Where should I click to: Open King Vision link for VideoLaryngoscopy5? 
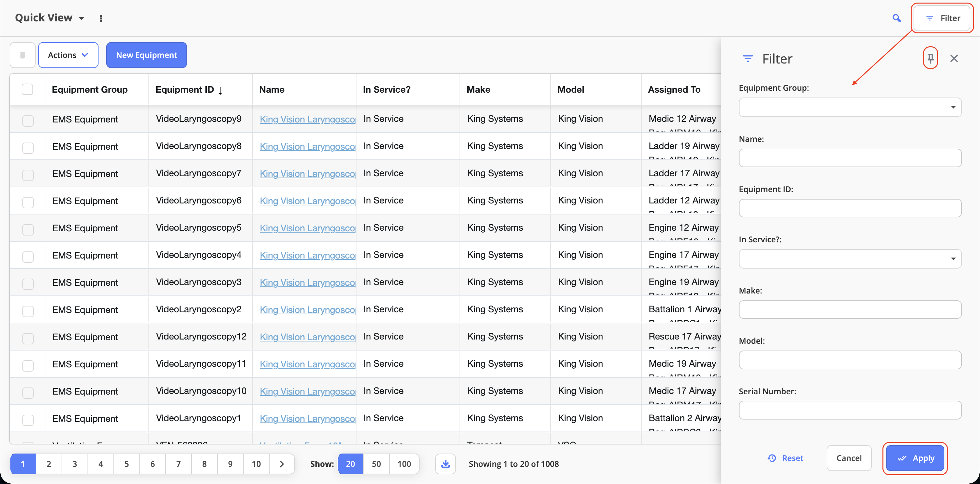[308, 228]
